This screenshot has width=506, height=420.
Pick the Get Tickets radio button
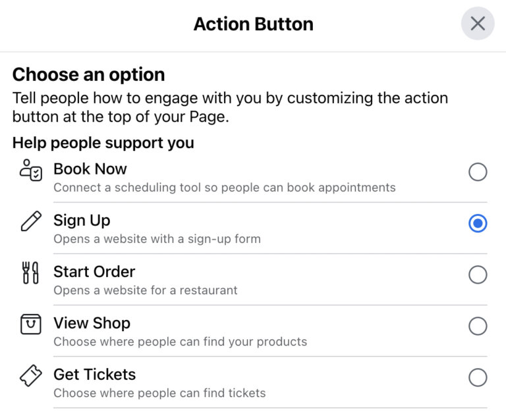point(478,377)
